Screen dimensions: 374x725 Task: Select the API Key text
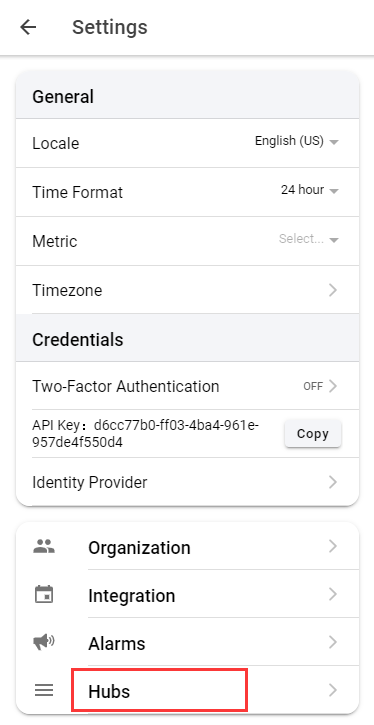(x=146, y=434)
